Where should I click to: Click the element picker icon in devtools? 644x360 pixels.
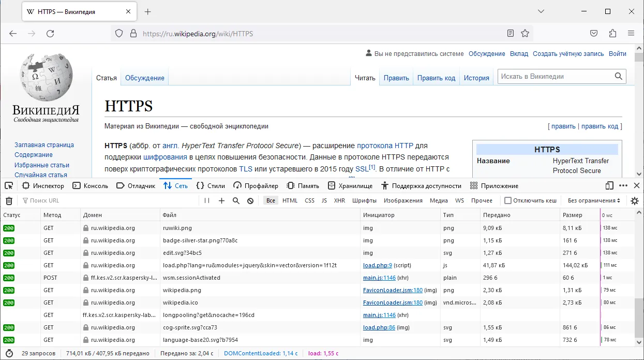pos(9,186)
